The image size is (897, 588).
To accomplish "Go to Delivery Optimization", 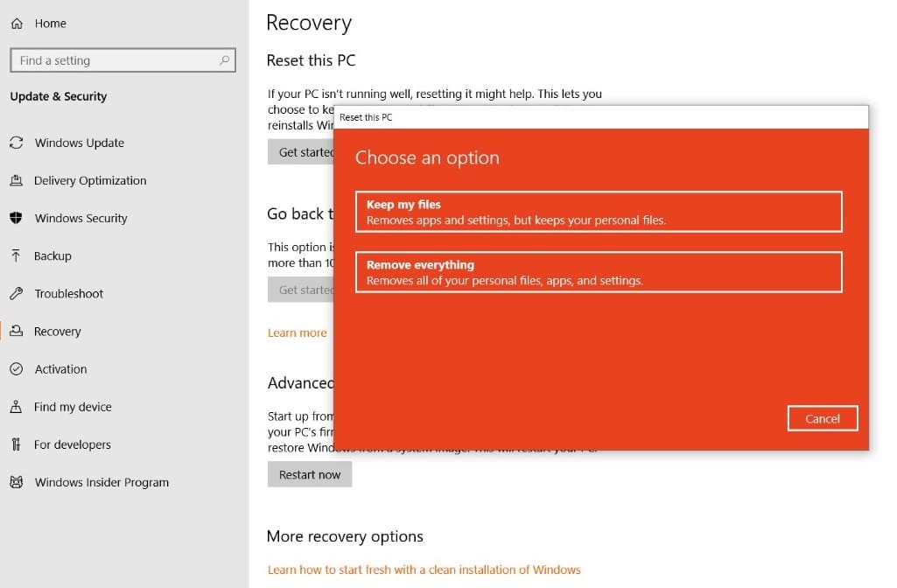I will point(90,180).
